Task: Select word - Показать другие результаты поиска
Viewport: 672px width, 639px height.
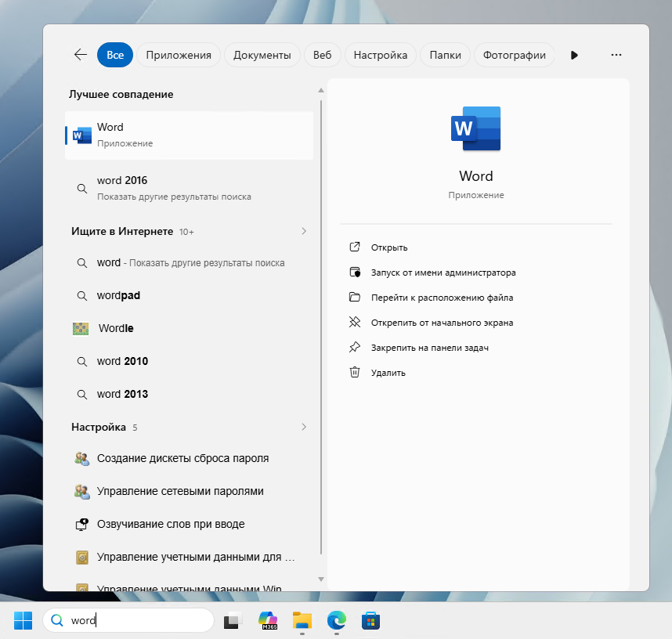Action: pos(189,262)
